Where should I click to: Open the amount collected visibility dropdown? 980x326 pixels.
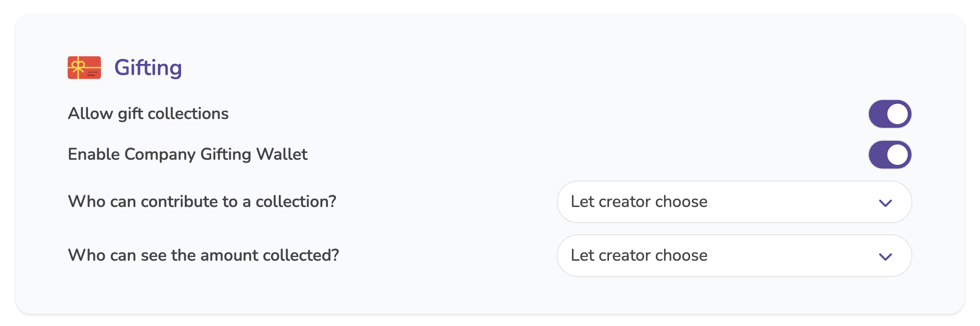[x=734, y=256]
